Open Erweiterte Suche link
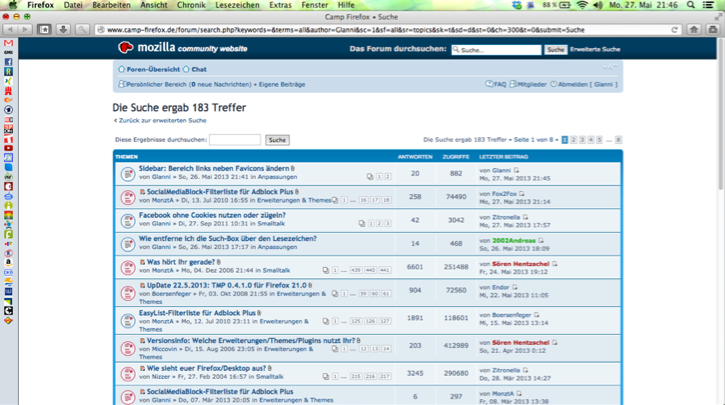 (595, 49)
